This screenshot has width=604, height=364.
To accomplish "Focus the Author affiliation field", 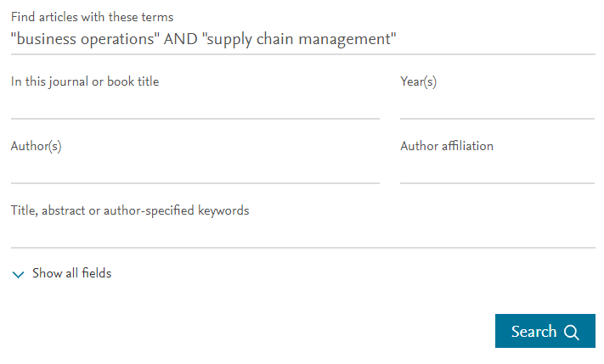I will (497, 170).
